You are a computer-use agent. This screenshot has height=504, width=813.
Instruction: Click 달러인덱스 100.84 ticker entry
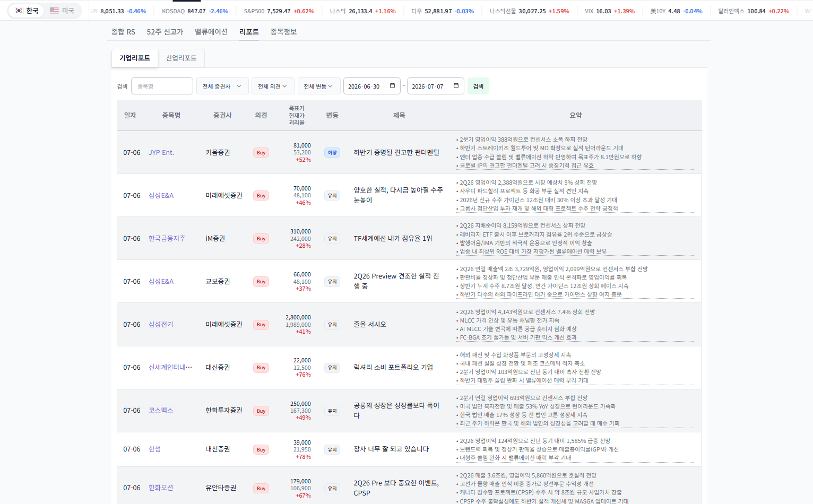(x=754, y=11)
